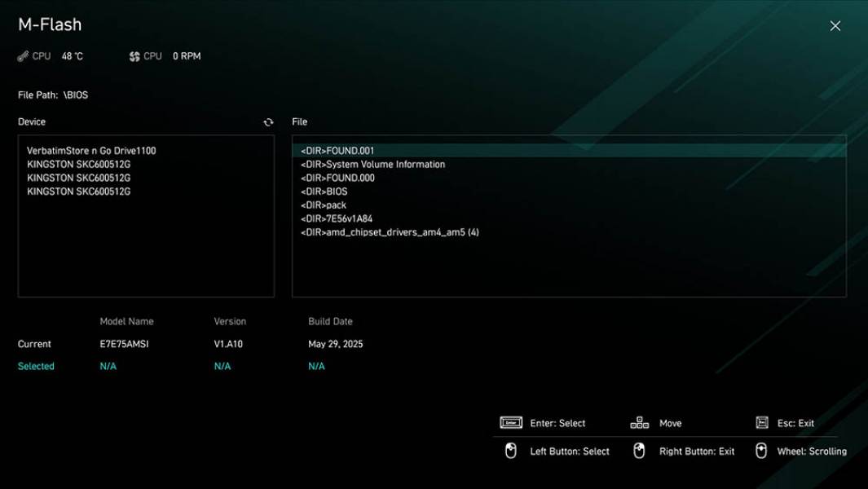Click the Right Button mouse icon

tap(640, 451)
